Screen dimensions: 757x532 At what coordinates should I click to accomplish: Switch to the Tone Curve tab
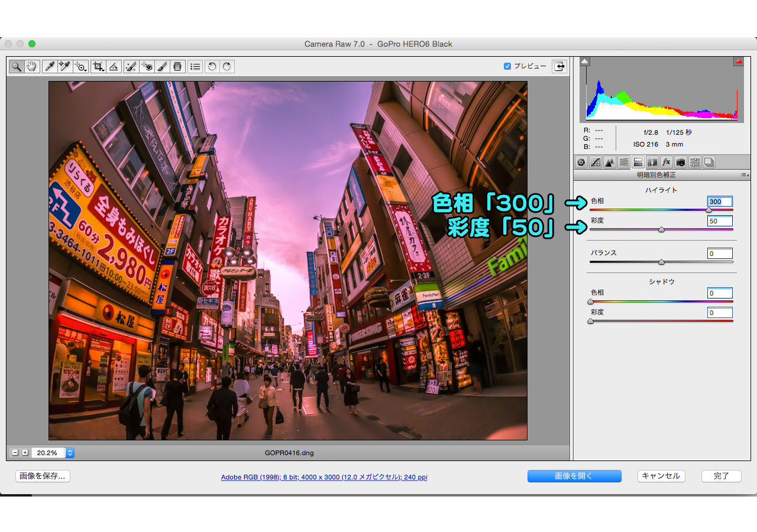pos(596,162)
